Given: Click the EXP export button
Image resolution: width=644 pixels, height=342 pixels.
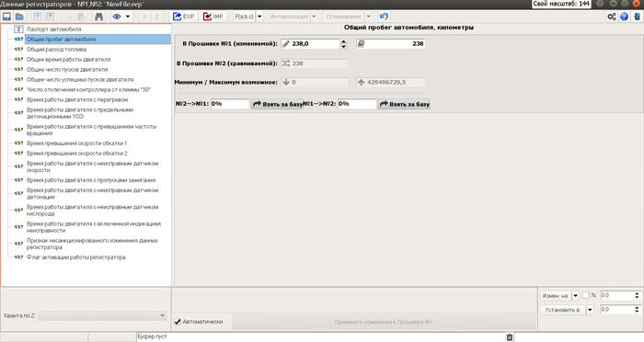Looking at the screenshot, I should pos(184,17).
